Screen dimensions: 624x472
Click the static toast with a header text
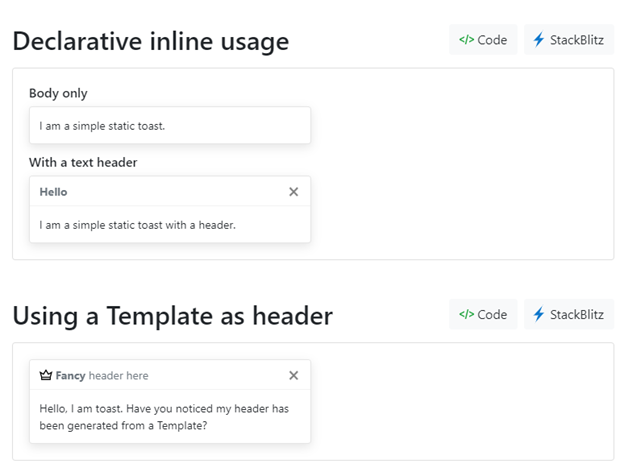[137, 225]
